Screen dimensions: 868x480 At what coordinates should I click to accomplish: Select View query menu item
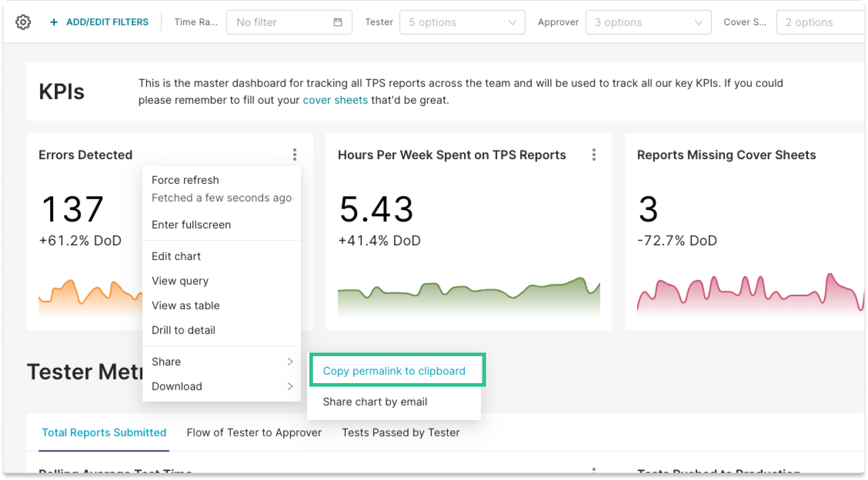coord(180,281)
